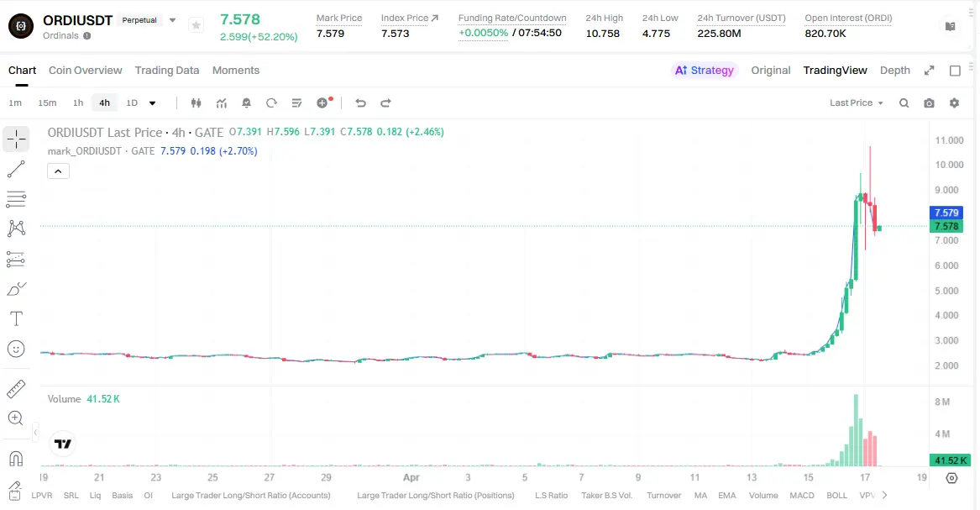Create a price alert
Viewport: 980px width, 510px height.
[246, 103]
